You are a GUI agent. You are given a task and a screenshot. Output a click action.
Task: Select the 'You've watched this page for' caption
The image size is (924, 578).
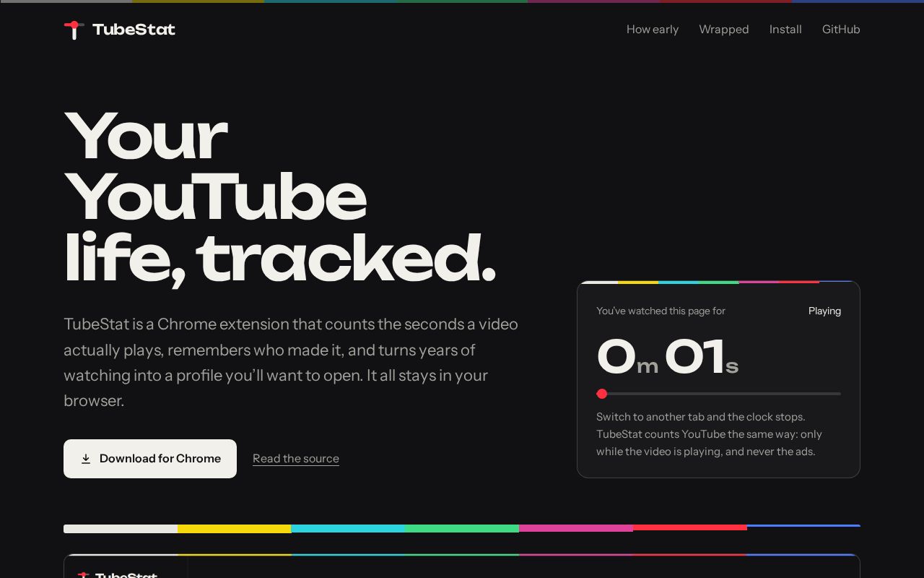661,311
